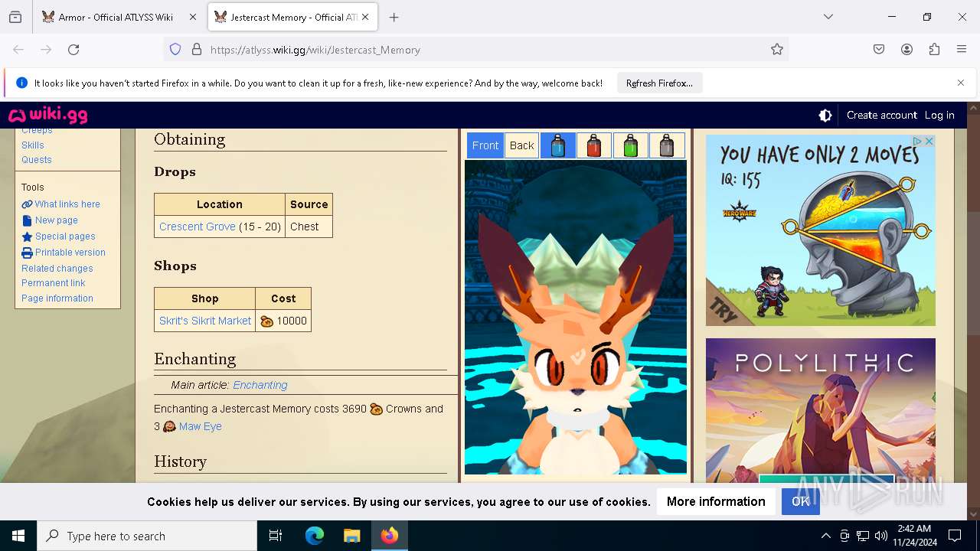
Task: Open What links here tool
Action: (x=67, y=204)
